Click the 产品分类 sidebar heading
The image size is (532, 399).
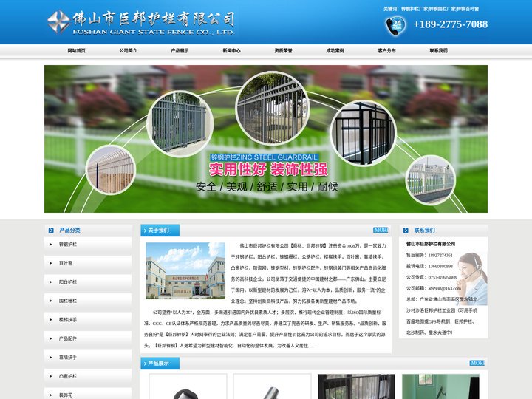coord(69,231)
